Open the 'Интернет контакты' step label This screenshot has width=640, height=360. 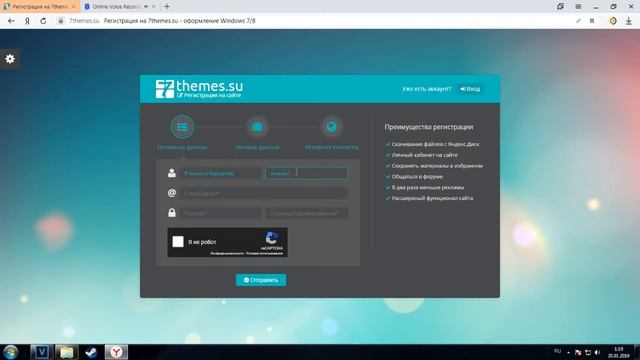tap(331, 147)
